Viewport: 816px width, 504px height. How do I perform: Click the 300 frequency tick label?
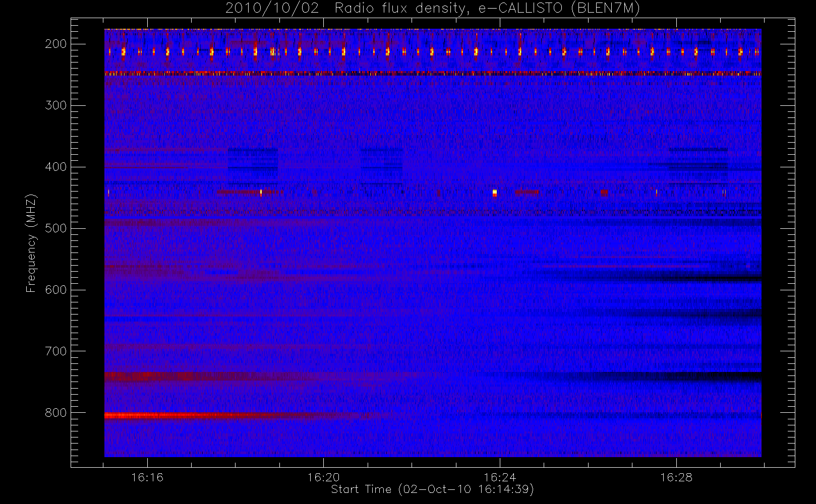55,105
